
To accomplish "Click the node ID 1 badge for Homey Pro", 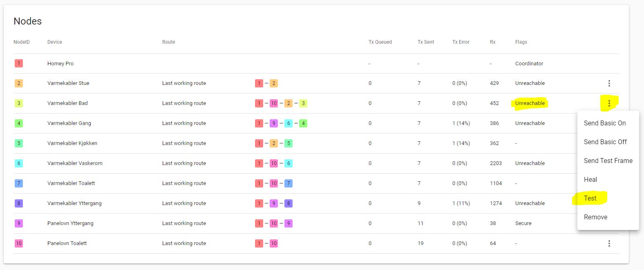I will coord(19,63).
